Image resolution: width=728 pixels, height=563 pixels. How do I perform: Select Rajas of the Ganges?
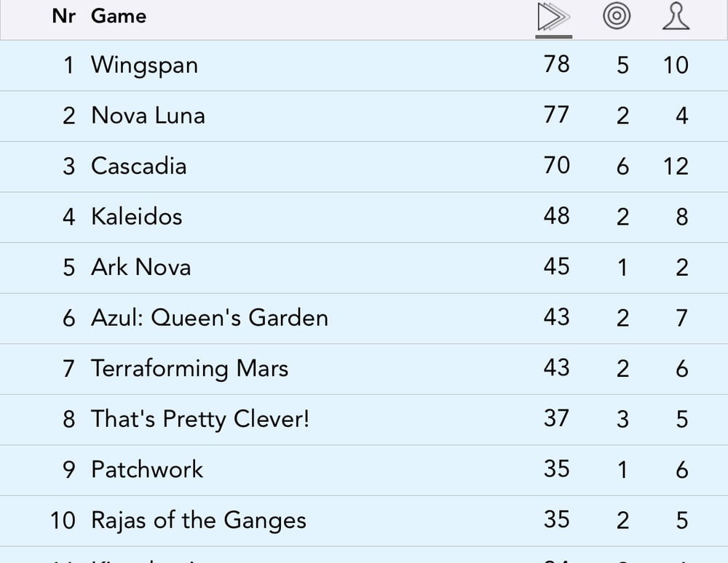pyautogui.click(x=198, y=520)
